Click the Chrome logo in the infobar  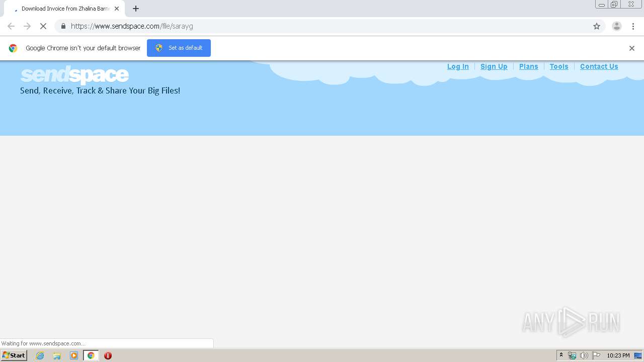13,48
